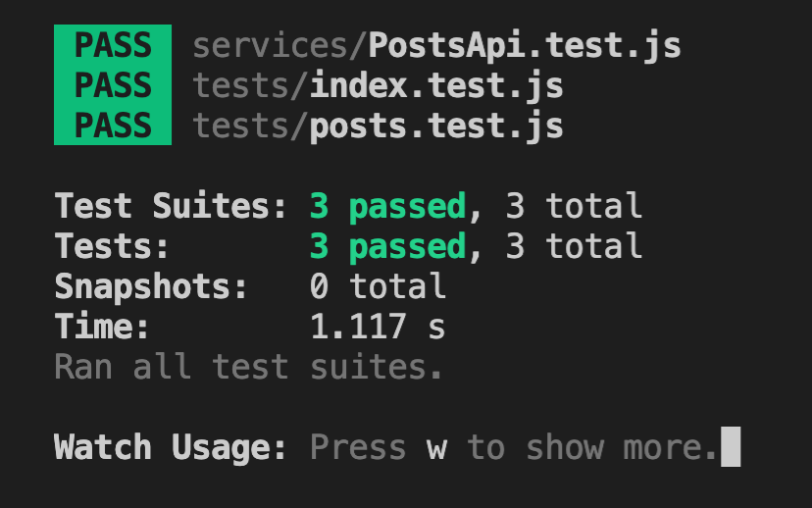The width and height of the screenshot is (812, 508).
Task: Click "3 total" in the Test Suites row
Action: (574, 207)
